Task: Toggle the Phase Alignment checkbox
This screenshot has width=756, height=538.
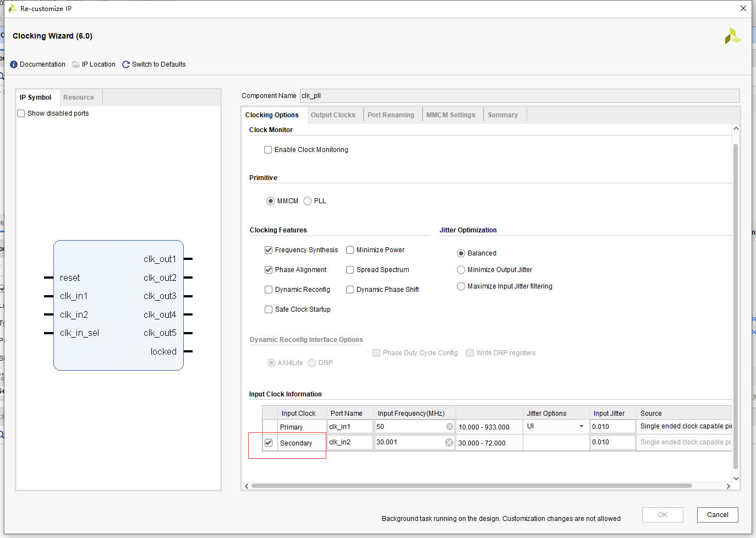Action: click(x=269, y=270)
